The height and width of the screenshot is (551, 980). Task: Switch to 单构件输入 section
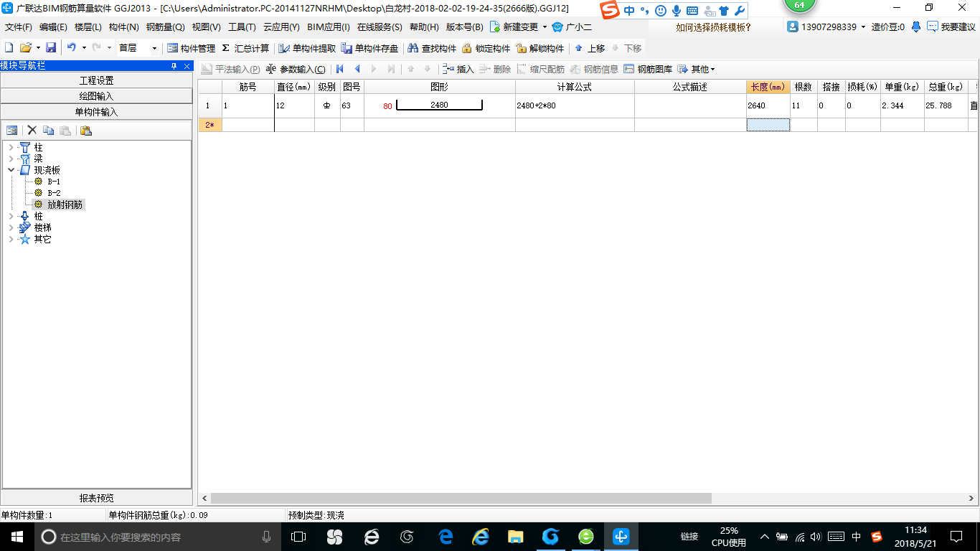[x=96, y=112]
